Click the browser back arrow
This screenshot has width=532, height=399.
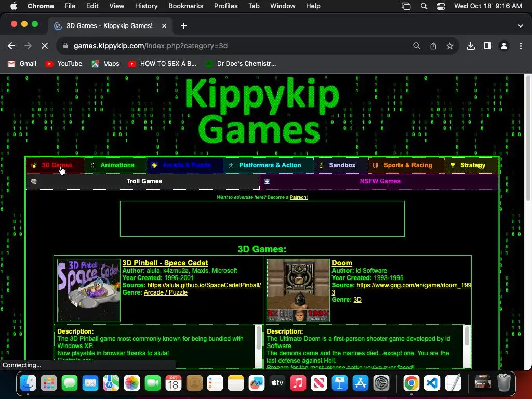(11, 46)
